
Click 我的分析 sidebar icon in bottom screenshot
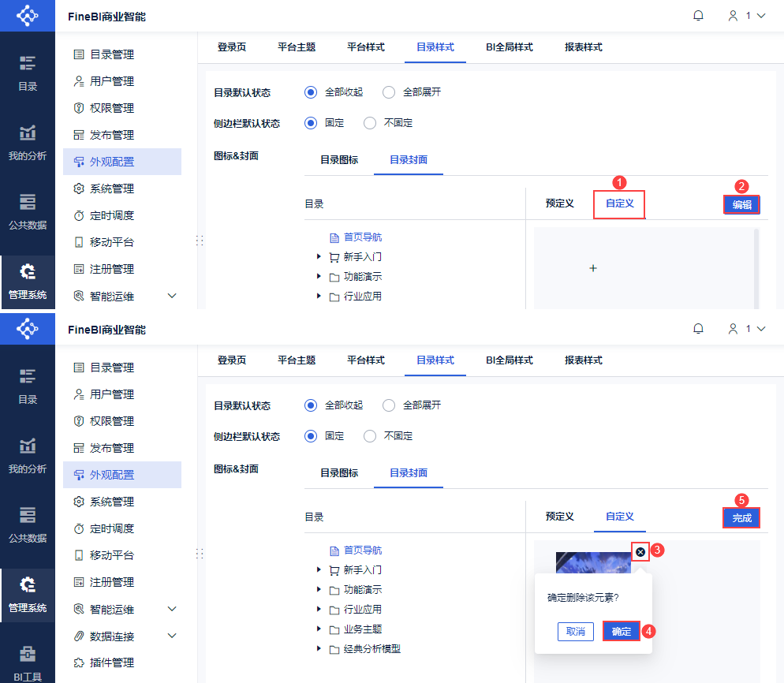[28, 456]
